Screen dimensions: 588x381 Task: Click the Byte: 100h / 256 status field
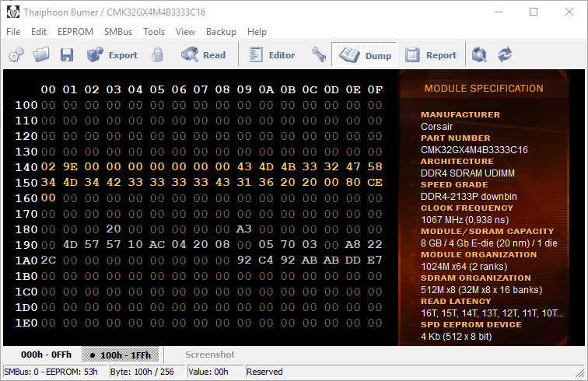coord(148,372)
